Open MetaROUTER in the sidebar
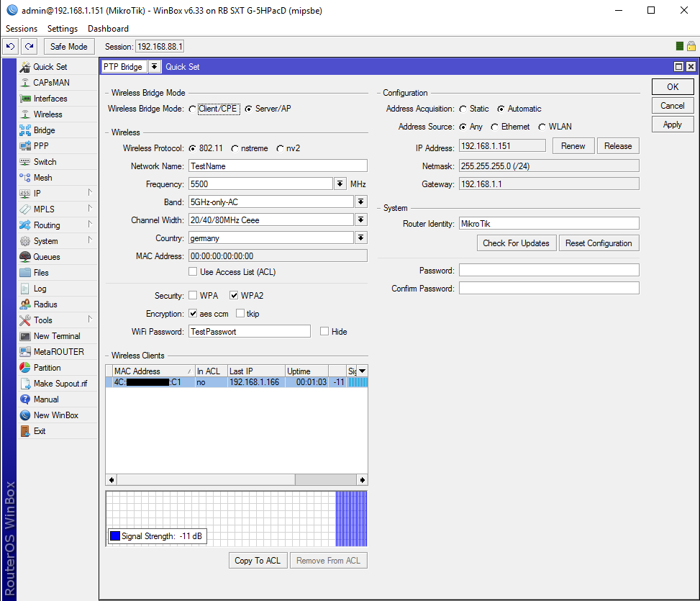Viewport: 700px width, 601px height. (x=58, y=352)
